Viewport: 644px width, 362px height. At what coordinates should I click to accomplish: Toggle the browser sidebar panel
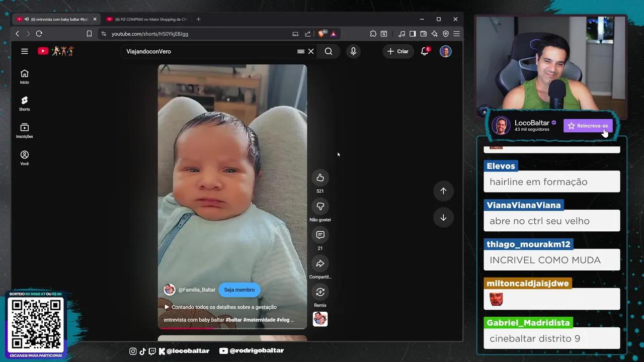click(413, 34)
